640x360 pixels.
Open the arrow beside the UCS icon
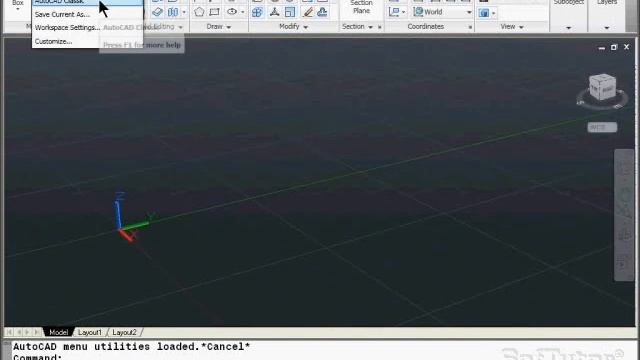[x=404, y=12]
